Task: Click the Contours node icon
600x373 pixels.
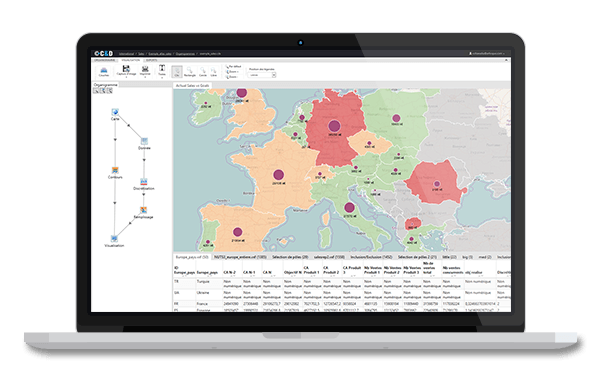Action: point(115,170)
